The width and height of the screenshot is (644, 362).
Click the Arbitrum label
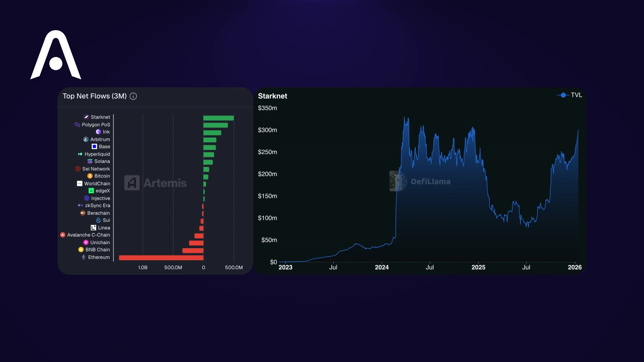[x=100, y=139]
